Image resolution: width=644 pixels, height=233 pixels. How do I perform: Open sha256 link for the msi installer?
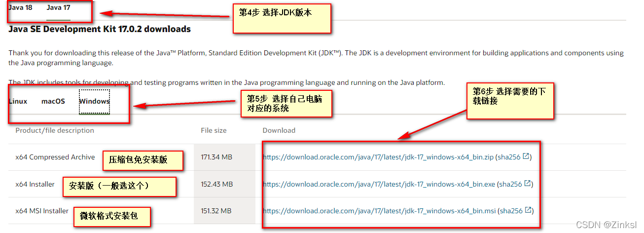tap(511, 211)
